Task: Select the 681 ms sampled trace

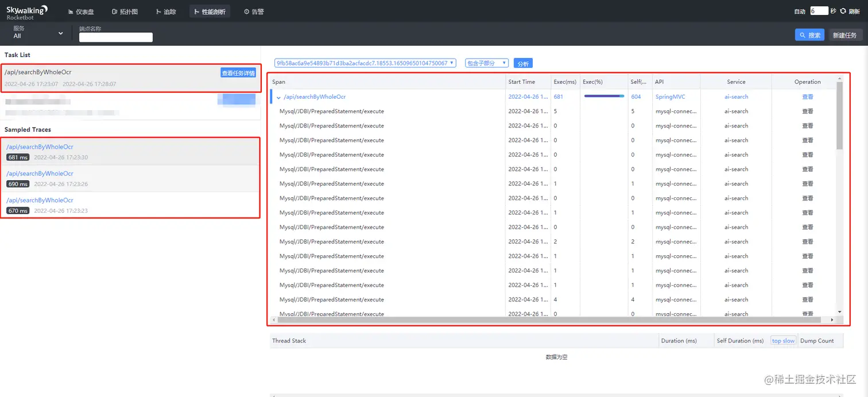Action: point(130,152)
